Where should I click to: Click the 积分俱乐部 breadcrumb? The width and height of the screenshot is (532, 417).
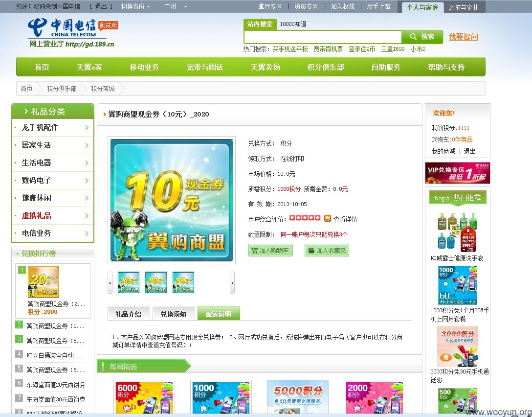pyautogui.click(x=62, y=89)
